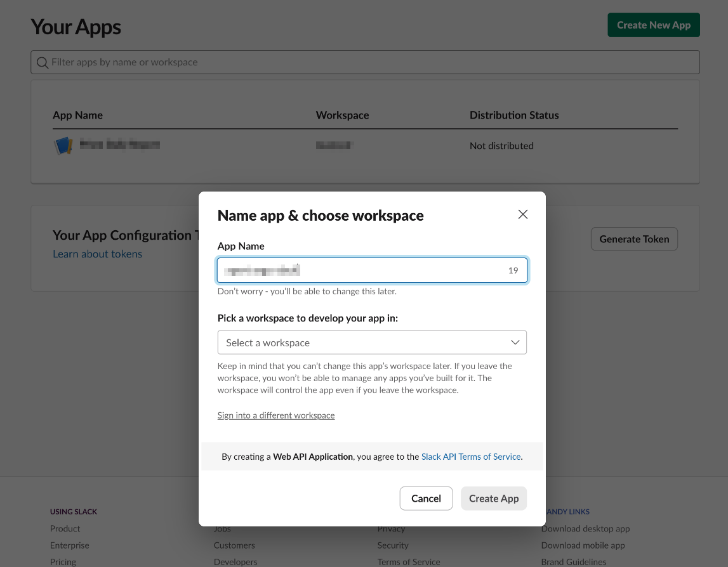Viewport: 728px width, 567px height.
Task: Click the blurred app name in table row
Action: 120,145
